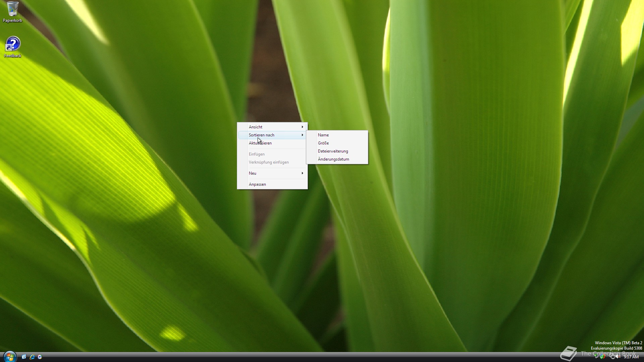The height and width of the screenshot is (362, 644).
Task: Click the green-arrow device tray icon
Action: (x=597, y=356)
